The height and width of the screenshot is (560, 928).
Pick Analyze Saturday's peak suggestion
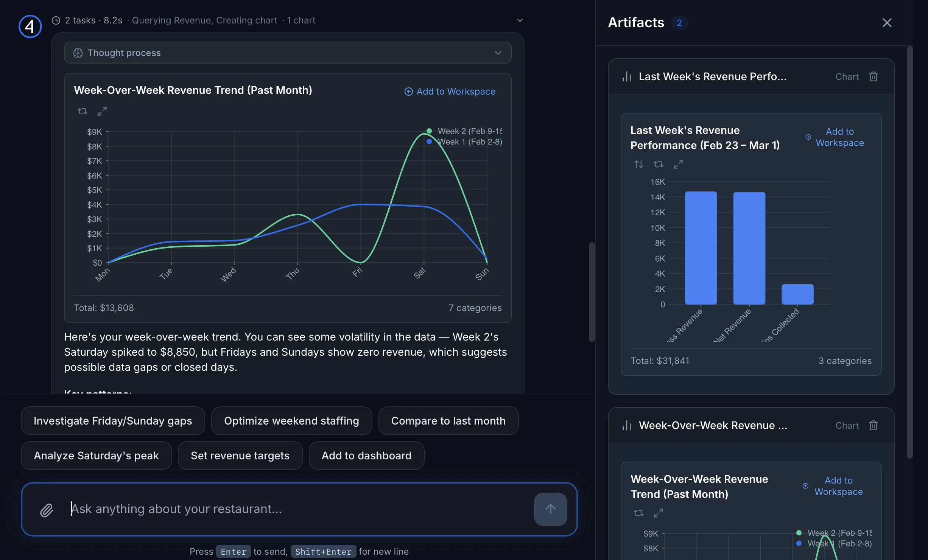pos(96,456)
